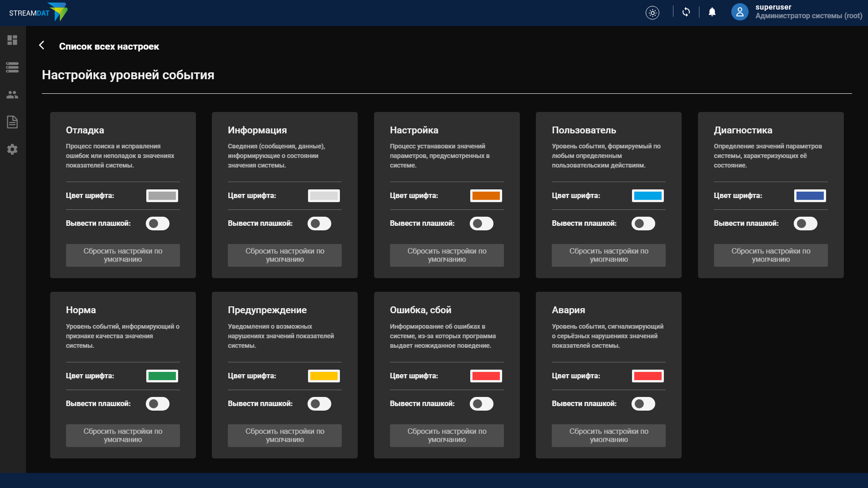Reset Информация settings to default
868x488 pixels.
[x=285, y=255]
